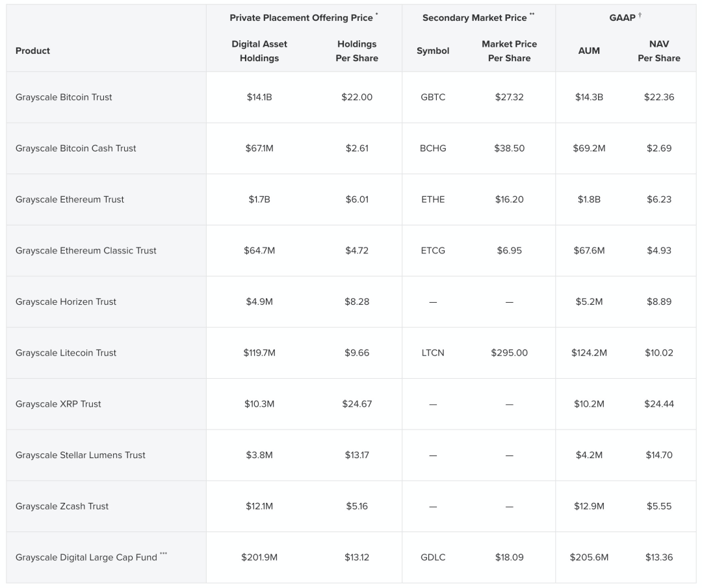Click Grayscale Digital Large Cap Fund
The width and height of the screenshot is (702, 588).
click(86, 557)
